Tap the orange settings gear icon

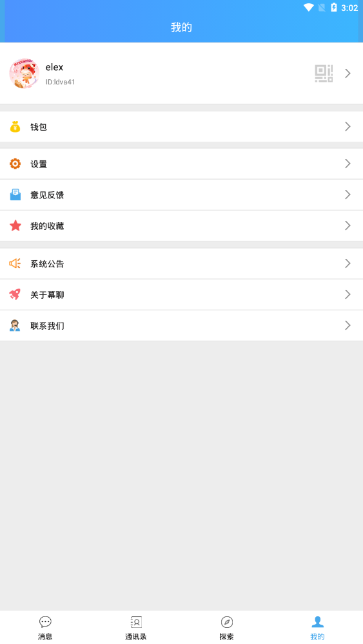pyautogui.click(x=15, y=164)
